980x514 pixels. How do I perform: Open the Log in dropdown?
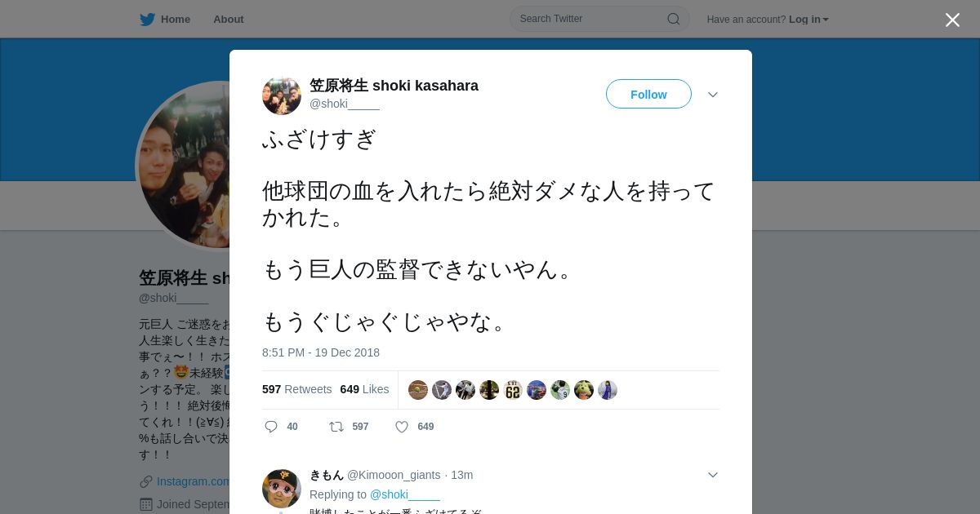point(808,19)
